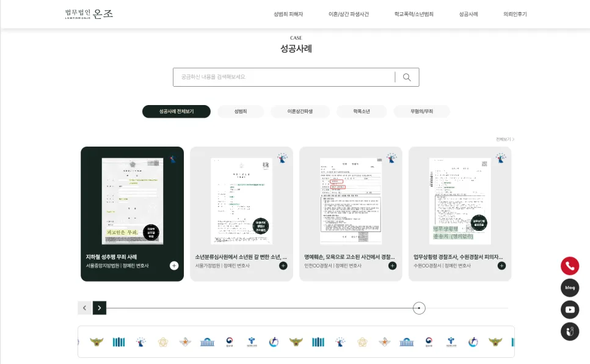Select 성공사례 전체보기 filter tab

tap(177, 111)
